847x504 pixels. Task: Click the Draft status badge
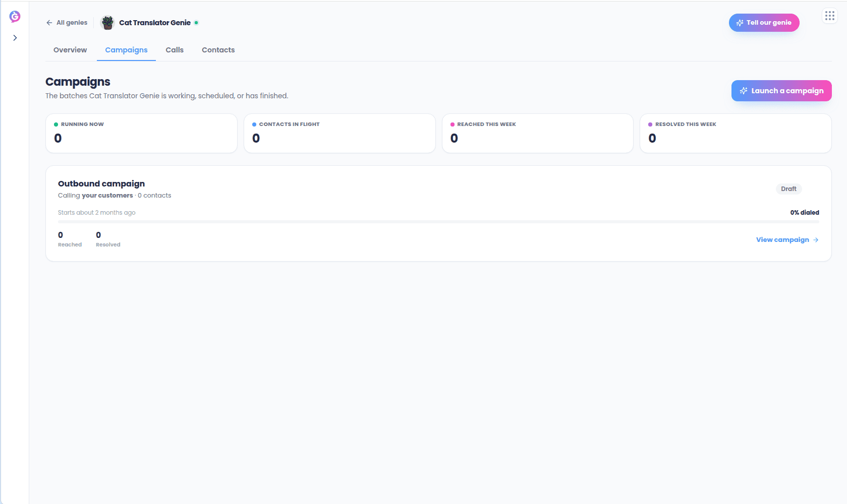(788, 189)
